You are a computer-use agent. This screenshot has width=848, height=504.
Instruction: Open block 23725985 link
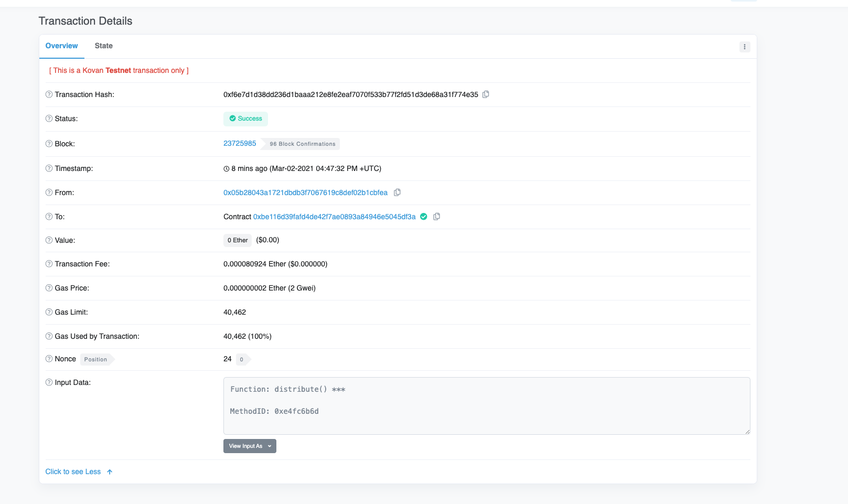click(240, 143)
